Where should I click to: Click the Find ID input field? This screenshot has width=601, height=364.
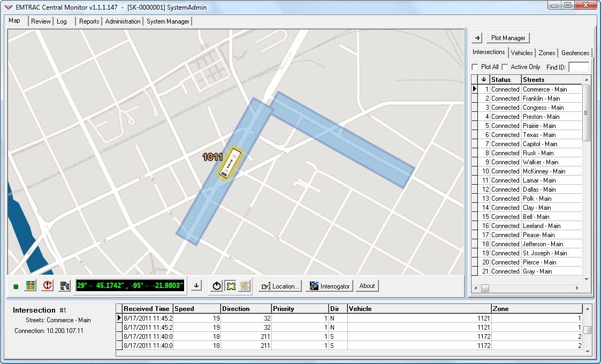pos(579,67)
